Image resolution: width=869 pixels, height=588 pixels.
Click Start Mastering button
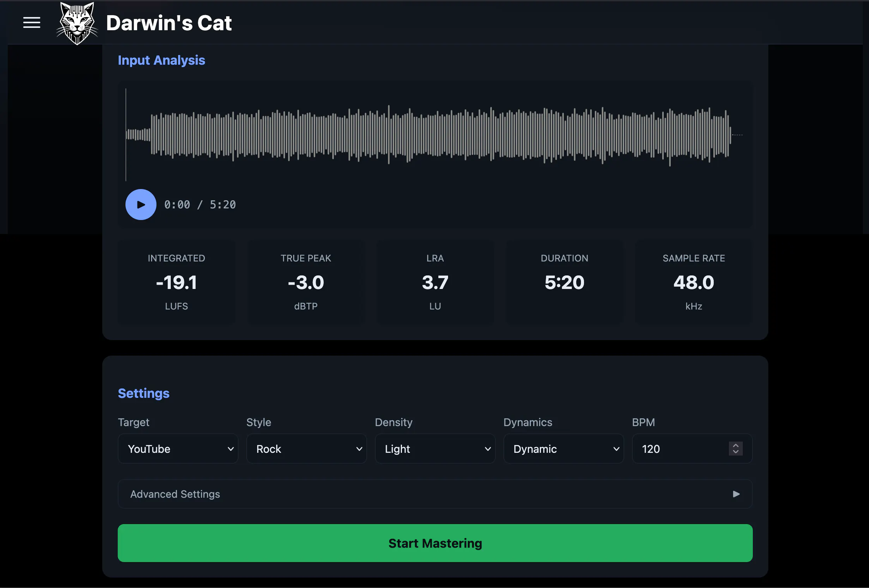pos(435,543)
